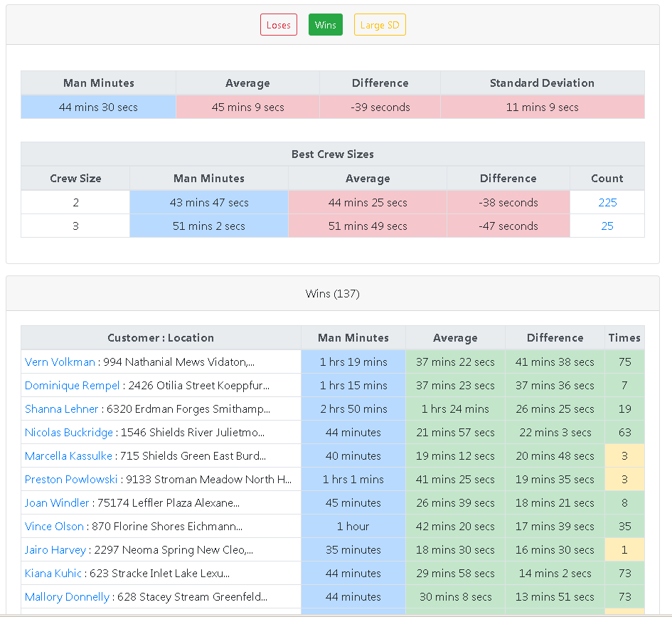Click the Customer : Location column header
Viewport: 672px width, 617px height.
pyautogui.click(x=161, y=338)
